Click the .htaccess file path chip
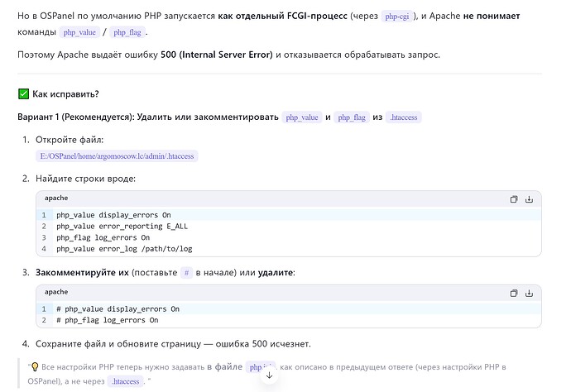 [x=117, y=155]
